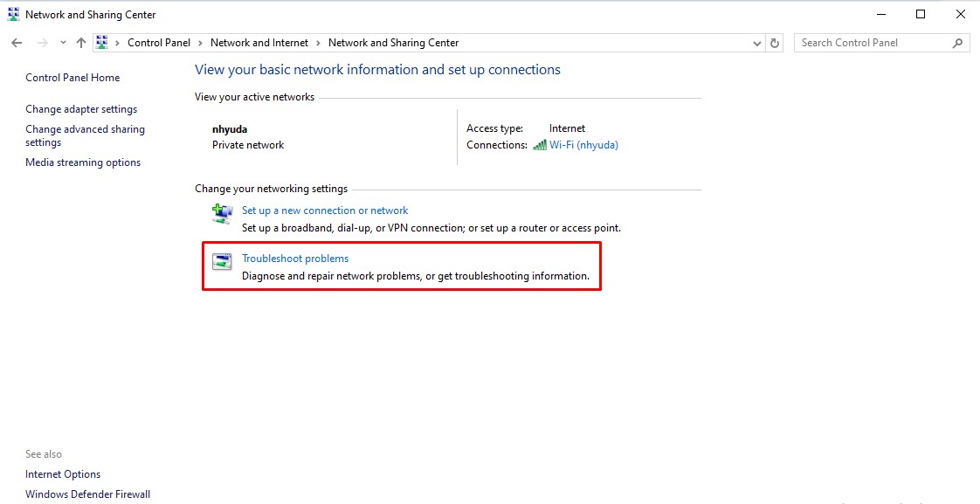Screen dimensions: 980x504
Task: Click the Troubleshoot problems icon
Action: coord(223,260)
